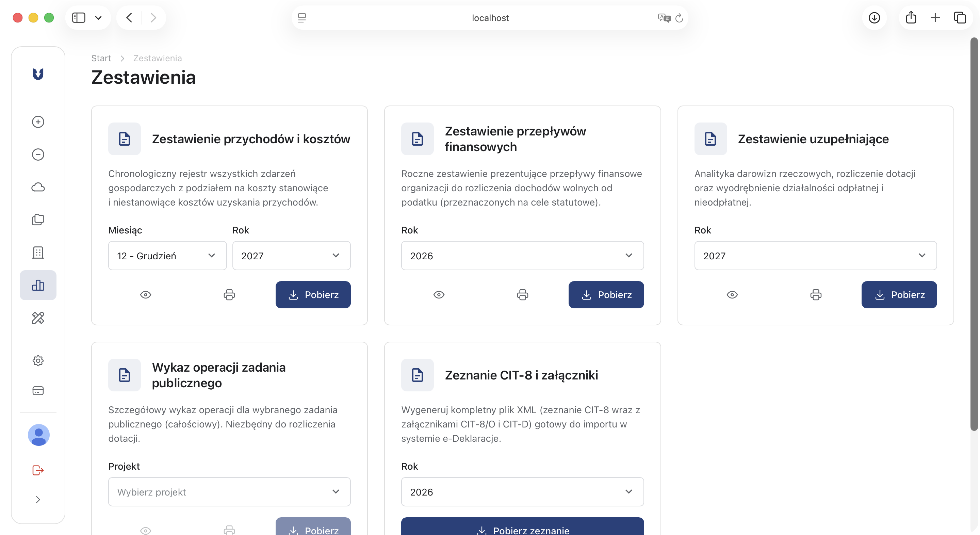Open the Wybierz projekt dropdown
Viewport: 980px width, 535px height.
pos(229,492)
